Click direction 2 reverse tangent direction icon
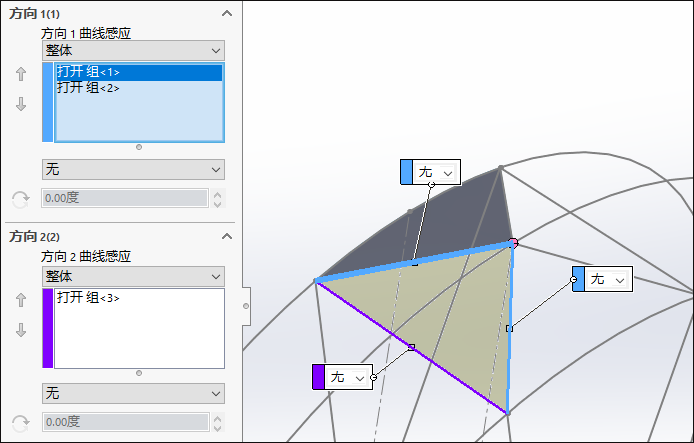694x443 pixels. coord(20,424)
